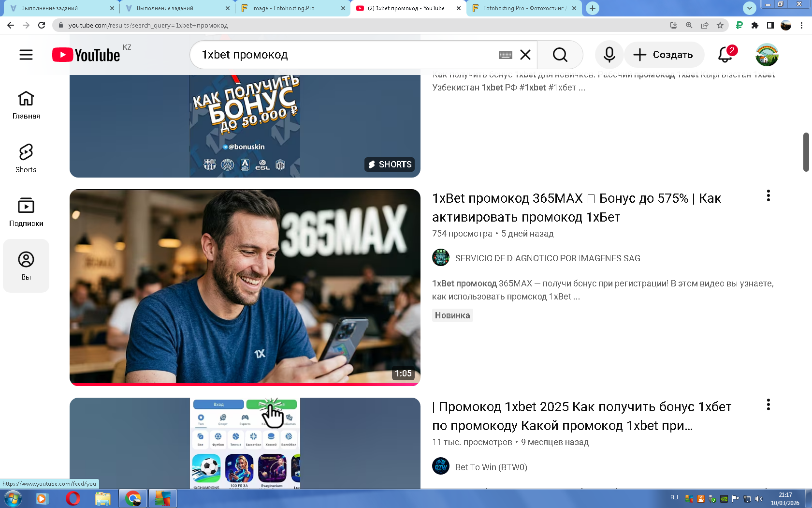This screenshot has height=508, width=812.
Task: Go back with the browser back arrow
Action: pos(11,25)
